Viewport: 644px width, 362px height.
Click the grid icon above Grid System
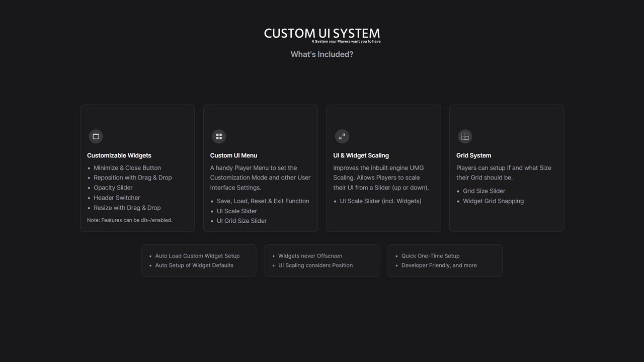coord(465,136)
